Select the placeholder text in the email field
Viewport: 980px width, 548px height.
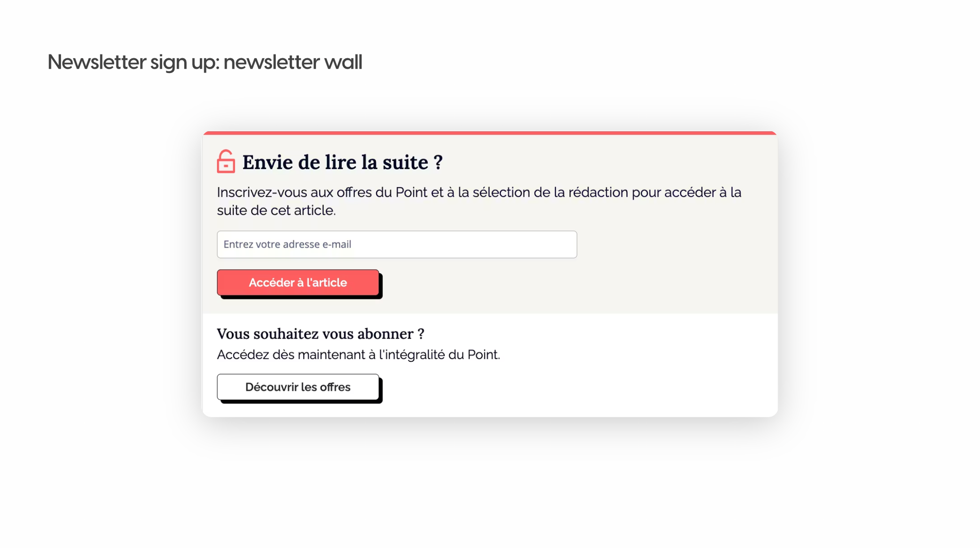click(x=288, y=244)
